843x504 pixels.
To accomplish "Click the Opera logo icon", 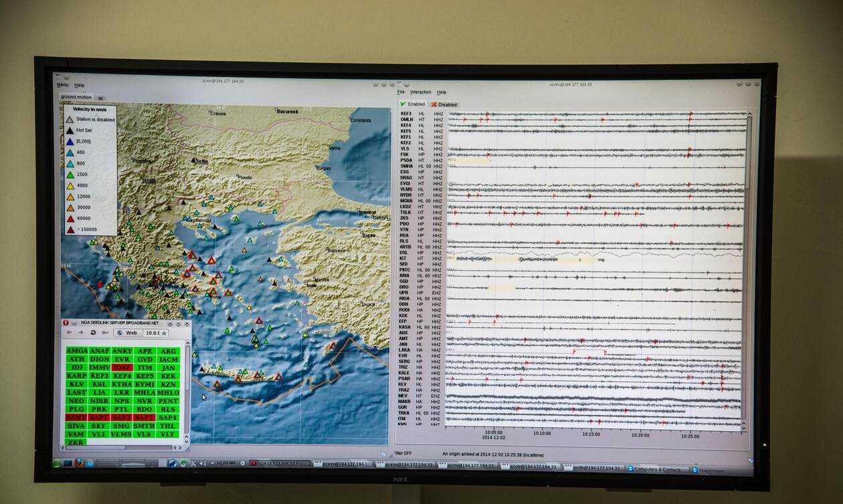I will click(x=66, y=322).
